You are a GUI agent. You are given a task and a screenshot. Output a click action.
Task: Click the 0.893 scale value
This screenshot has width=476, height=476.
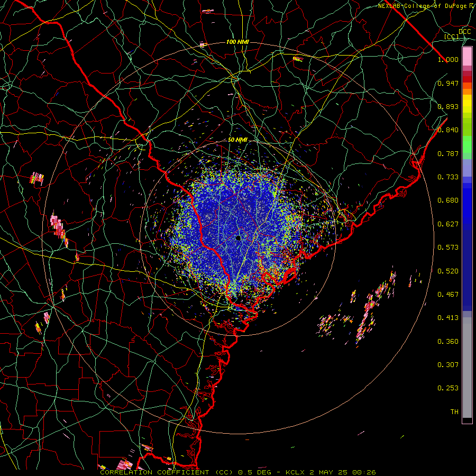pos(448,106)
